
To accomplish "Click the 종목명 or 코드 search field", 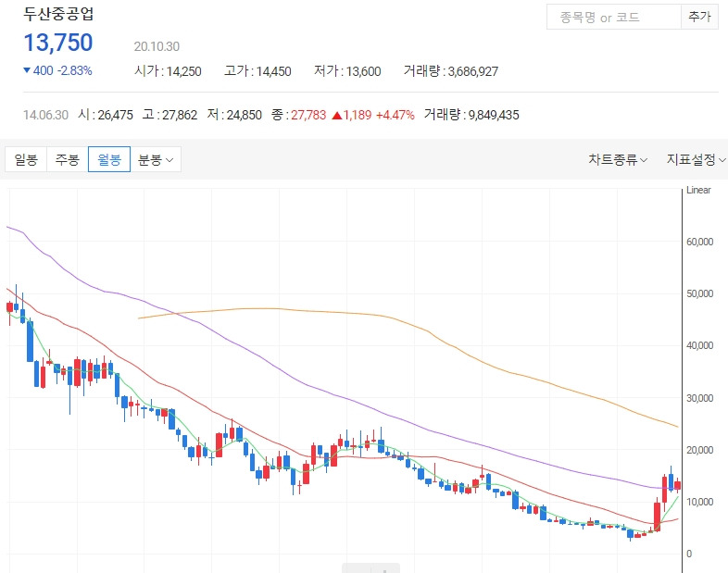I will pos(614,18).
